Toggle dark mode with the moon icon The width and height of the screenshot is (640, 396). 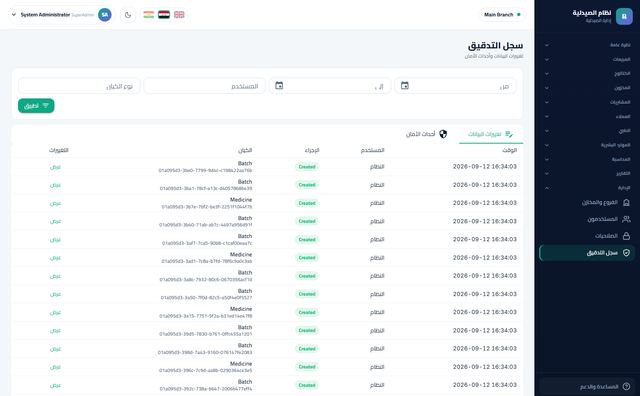pyautogui.click(x=128, y=15)
